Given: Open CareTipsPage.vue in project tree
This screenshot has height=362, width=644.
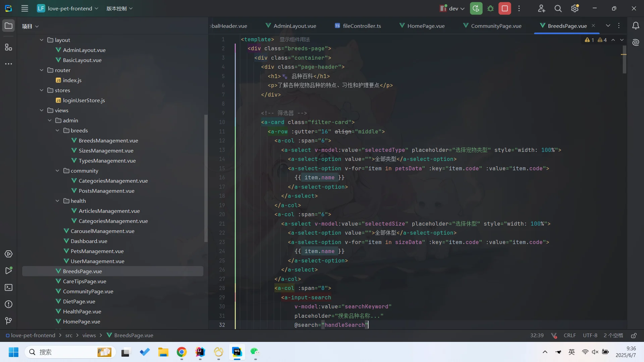Looking at the screenshot, I should coord(85,281).
